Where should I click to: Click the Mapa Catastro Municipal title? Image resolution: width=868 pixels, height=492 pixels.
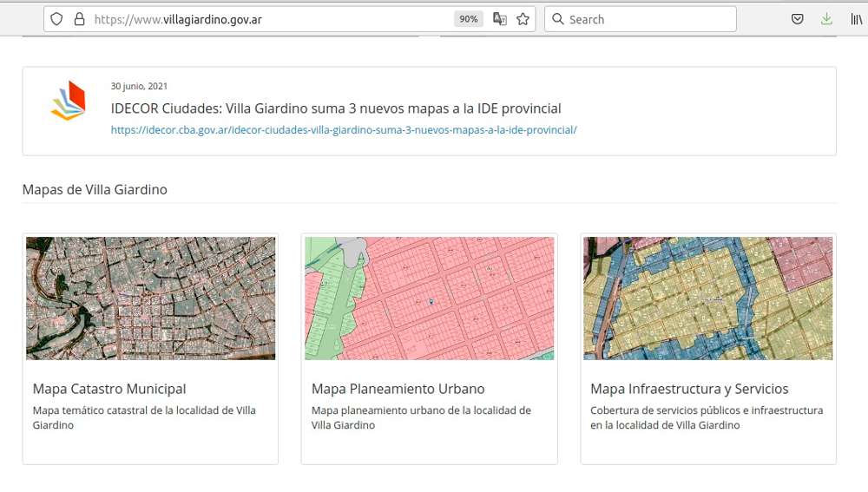(109, 389)
